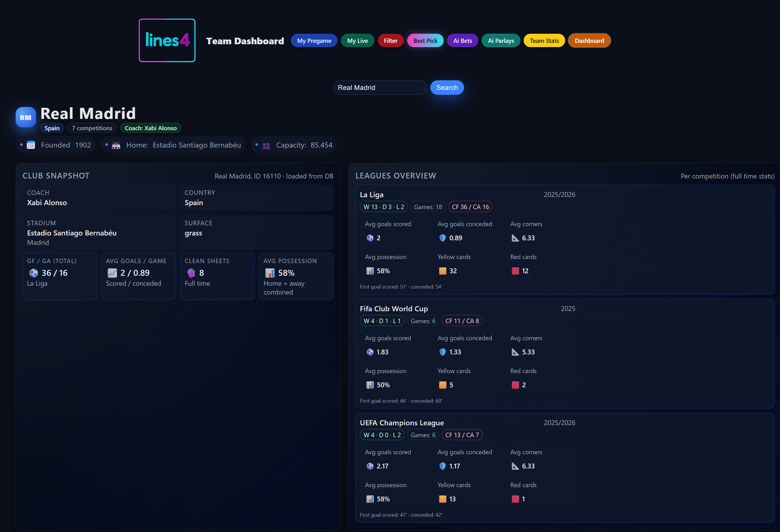This screenshot has width=780, height=532.
Task: Click Fifa Club World Cup goals scored ball icon
Action: click(370, 352)
